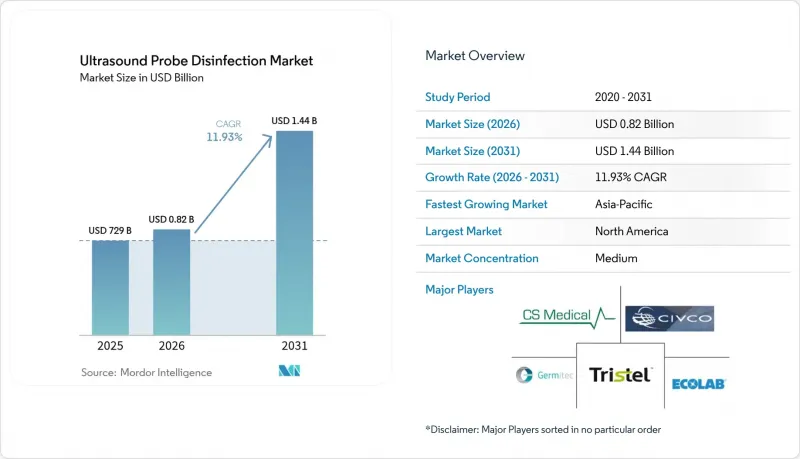Viewport: 800px width, 459px height.
Task: Select the 2025 market size bar
Action: 110,288
